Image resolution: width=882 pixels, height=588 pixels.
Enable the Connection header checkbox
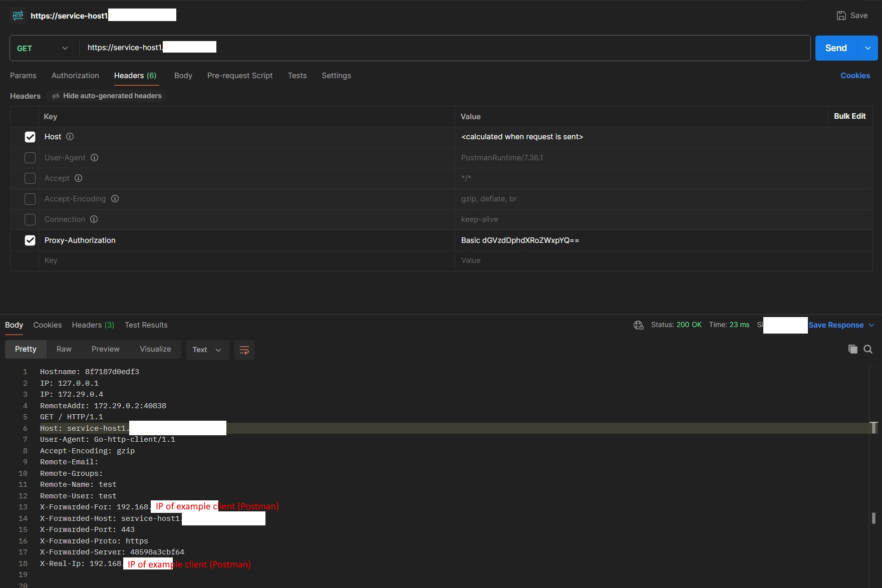(x=30, y=219)
